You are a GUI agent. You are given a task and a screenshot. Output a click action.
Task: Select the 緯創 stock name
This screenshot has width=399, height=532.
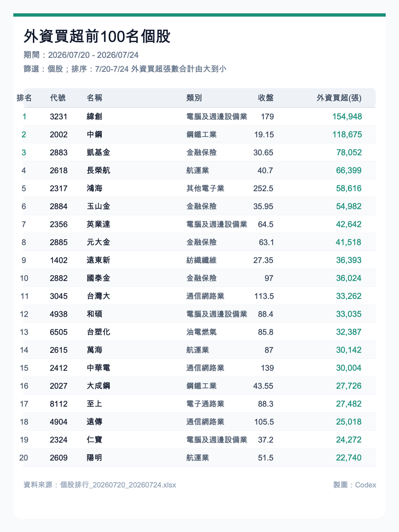94,116
